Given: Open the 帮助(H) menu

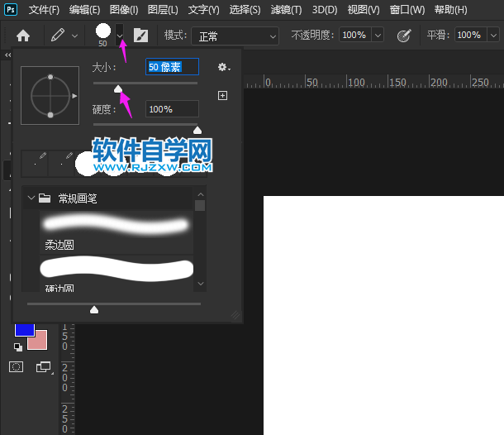Looking at the screenshot, I should (450, 10).
